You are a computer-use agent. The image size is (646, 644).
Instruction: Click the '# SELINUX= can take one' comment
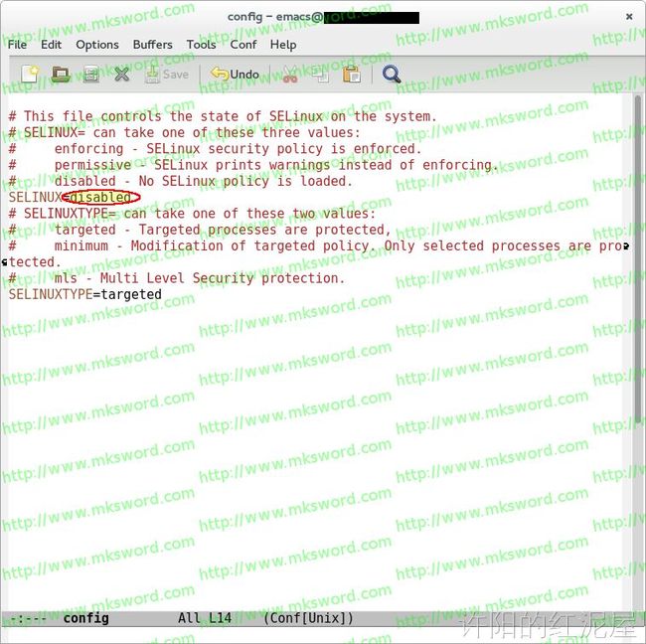(x=184, y=132)
